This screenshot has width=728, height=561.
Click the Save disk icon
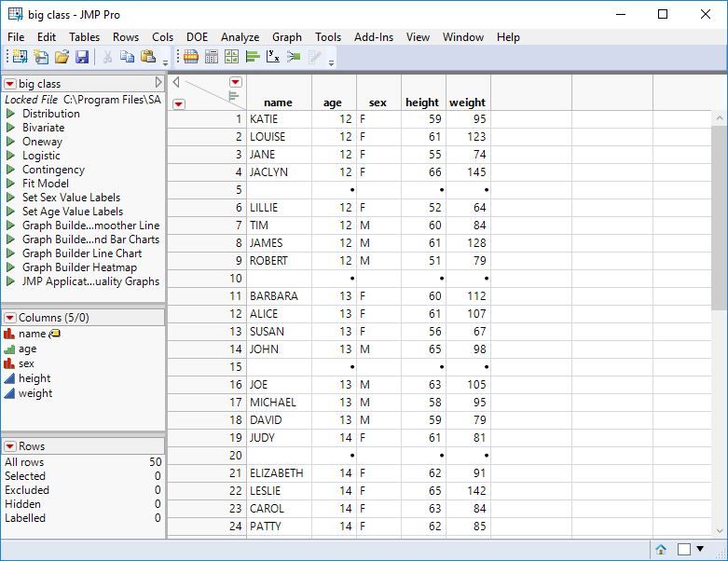click(x=82, y=58)
